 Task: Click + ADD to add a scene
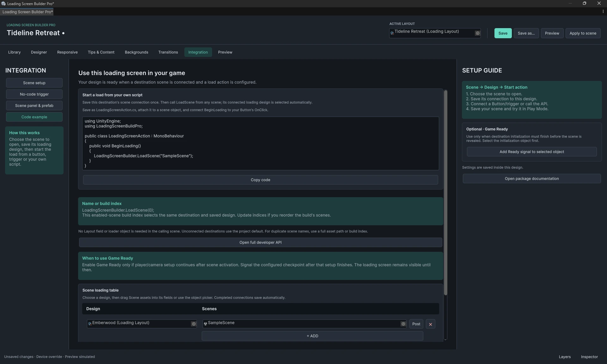click(x=312, y=336)
